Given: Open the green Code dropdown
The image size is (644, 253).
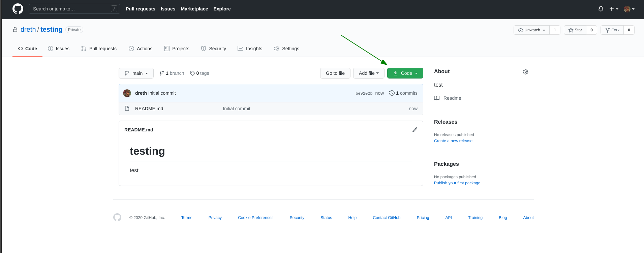Looking at the screenshot, I should (405, 73).
